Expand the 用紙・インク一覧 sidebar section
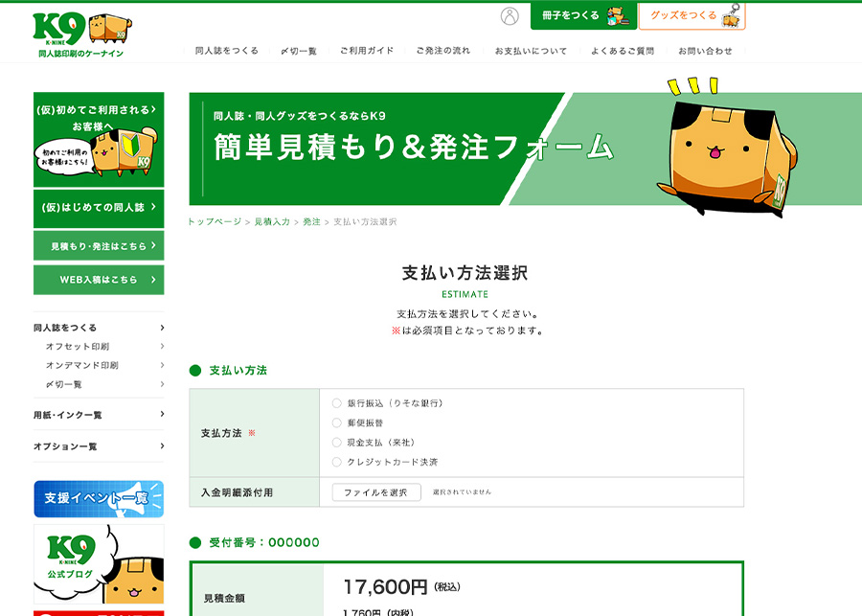Viewport: 862px width, 616px height. (x=99, y=417)
